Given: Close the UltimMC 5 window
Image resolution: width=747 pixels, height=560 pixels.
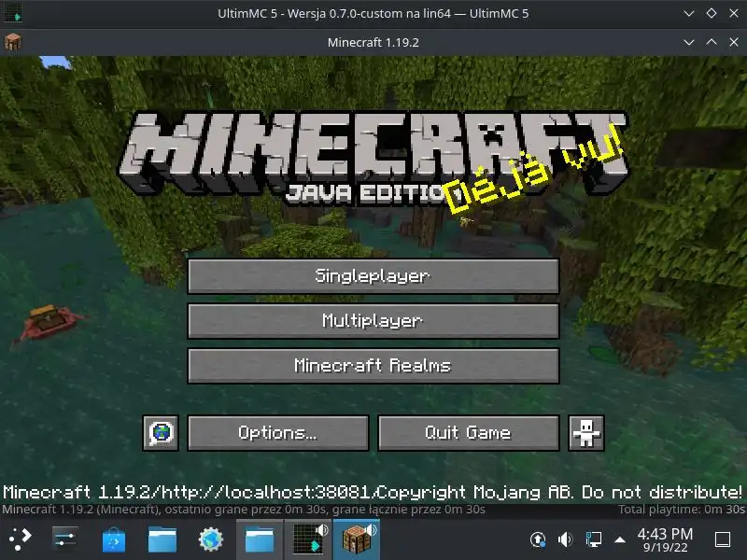Looking at the screenshot, I should click(x=734, y=13).
